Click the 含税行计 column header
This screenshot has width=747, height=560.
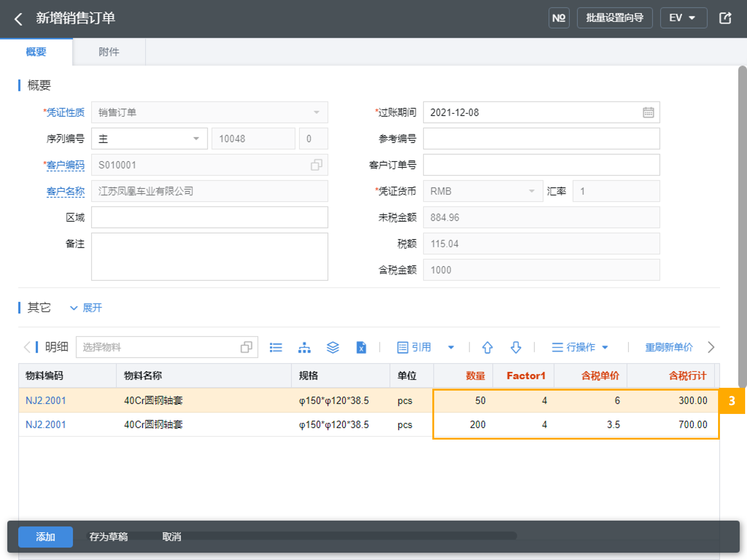pos(671,376)
